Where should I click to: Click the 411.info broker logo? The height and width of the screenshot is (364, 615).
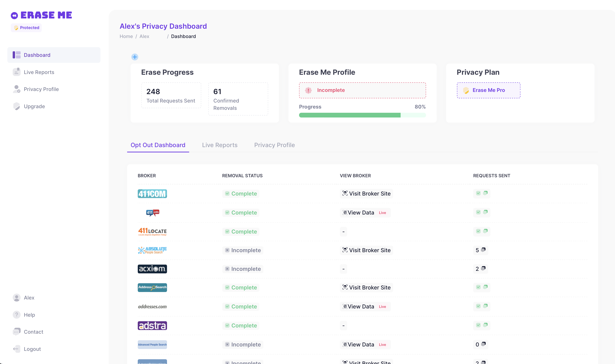coord(152,213)
